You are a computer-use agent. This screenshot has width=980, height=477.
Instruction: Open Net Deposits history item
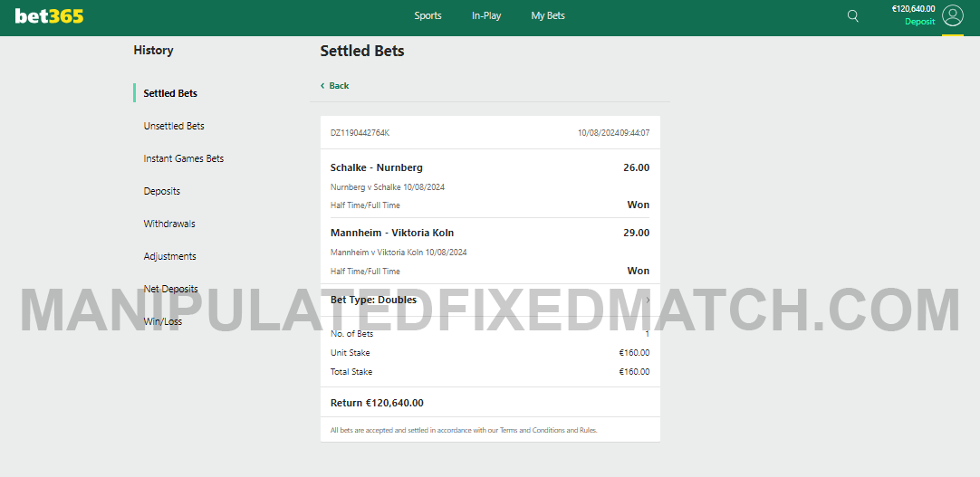click(170, 289)
